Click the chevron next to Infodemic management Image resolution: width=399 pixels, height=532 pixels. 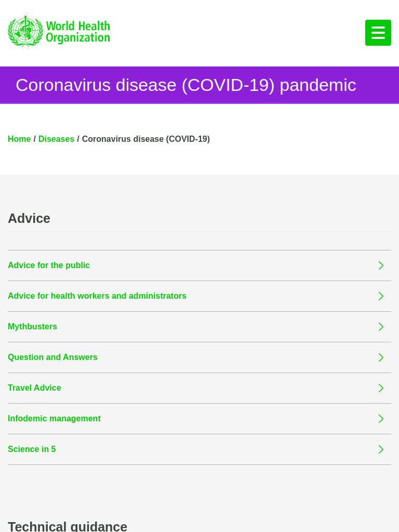pyautogui.click(x=381, y=419)
